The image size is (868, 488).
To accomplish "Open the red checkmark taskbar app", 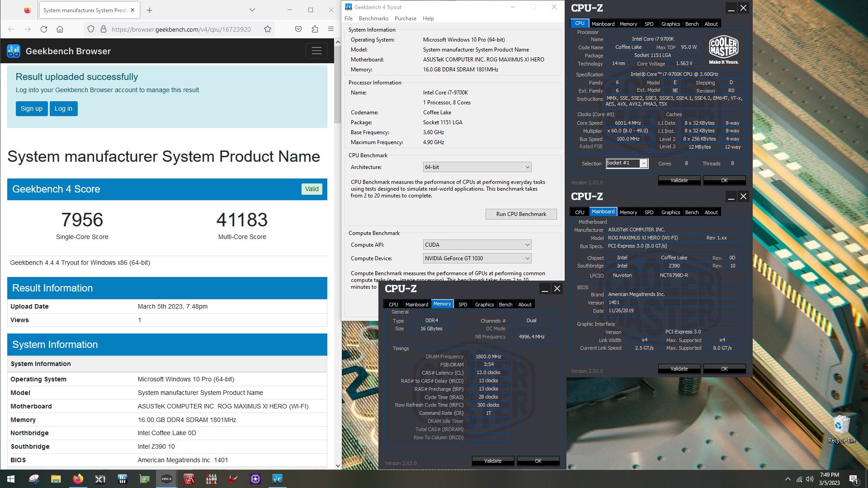I will pyautogui.click(x=233, y=479).
